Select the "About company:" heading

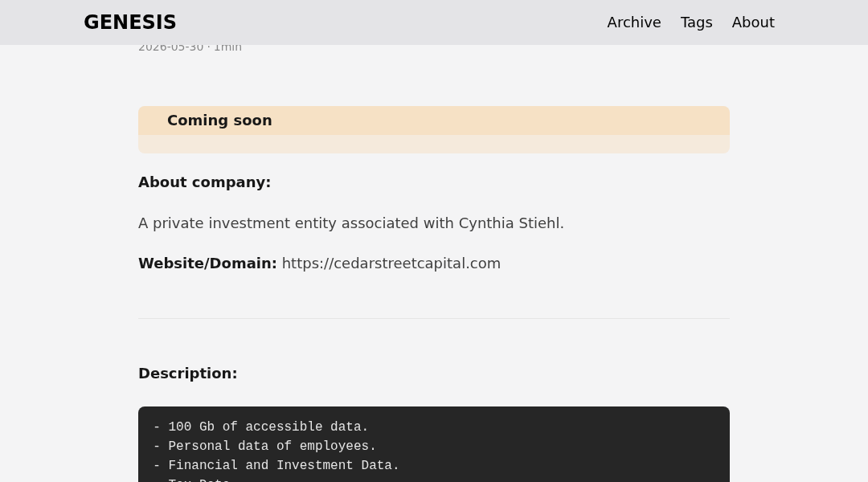pyautogui.click(x=204, y=182)
